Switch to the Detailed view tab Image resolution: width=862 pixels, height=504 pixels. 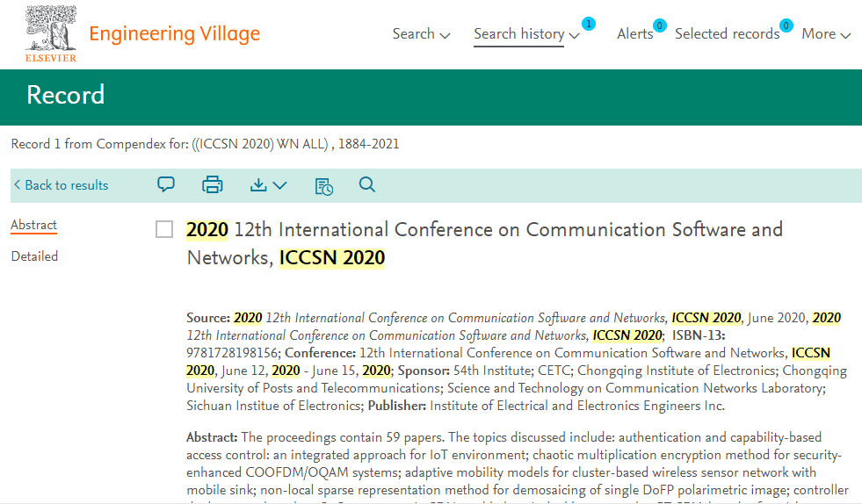click(34, 256)
